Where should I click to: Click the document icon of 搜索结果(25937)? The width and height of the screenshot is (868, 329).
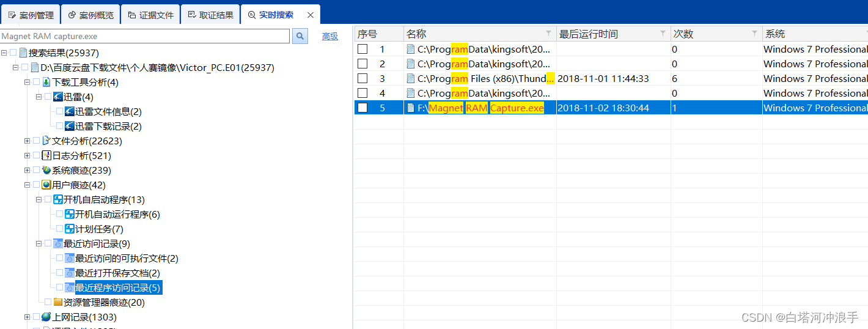click(23, 53)
